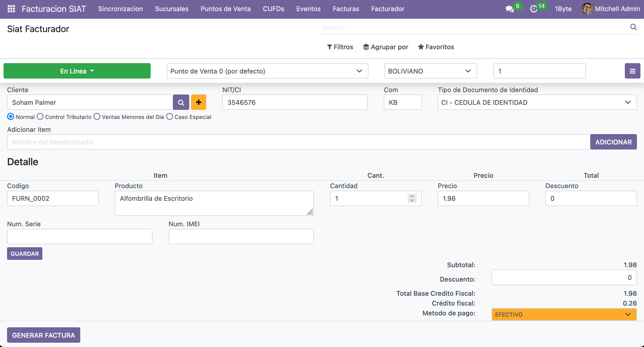The image size is (644, 347).
Task: Click Mitchell Admin avatar
Action: 587,9
